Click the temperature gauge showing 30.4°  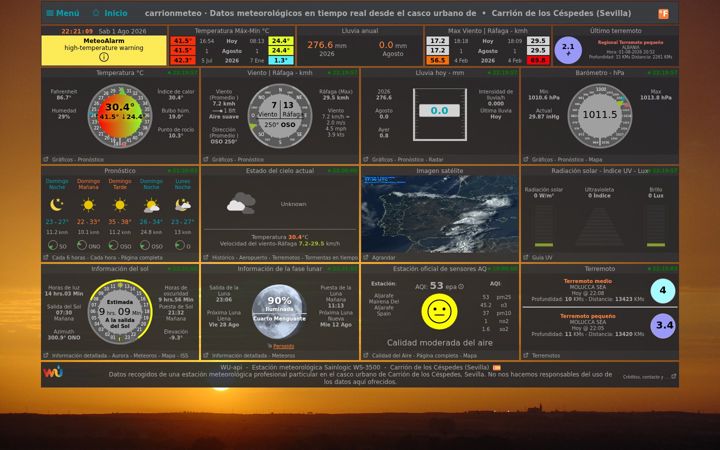click(x=119, y=116)
